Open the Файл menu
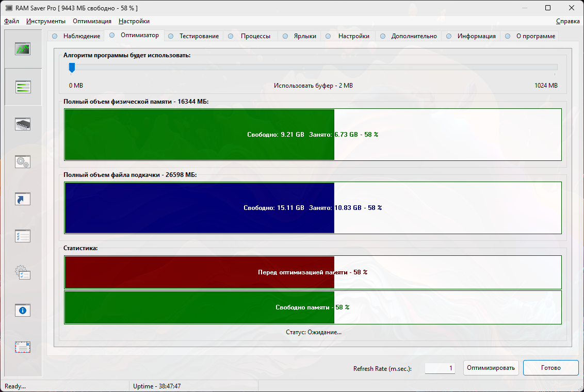 click(11, 21)
